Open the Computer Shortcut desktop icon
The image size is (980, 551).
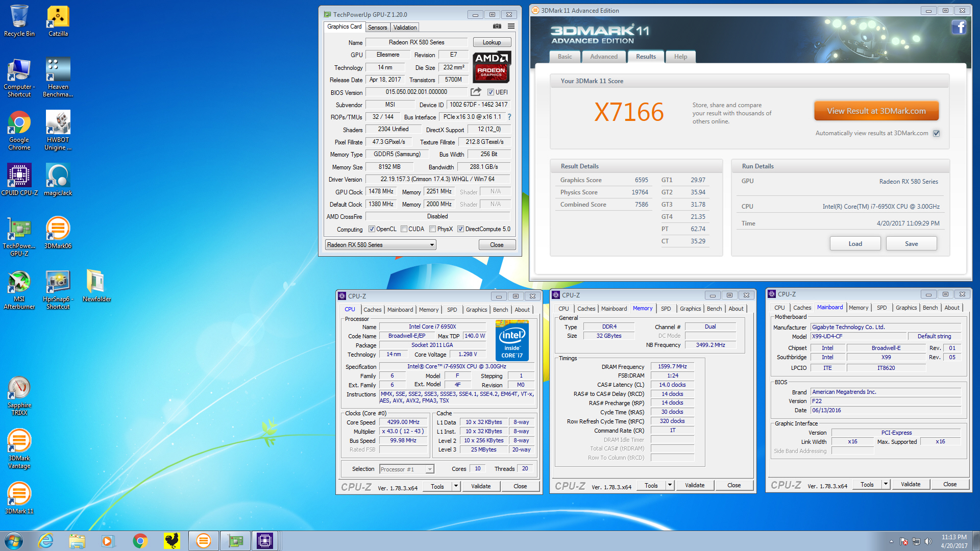(19, 78)
